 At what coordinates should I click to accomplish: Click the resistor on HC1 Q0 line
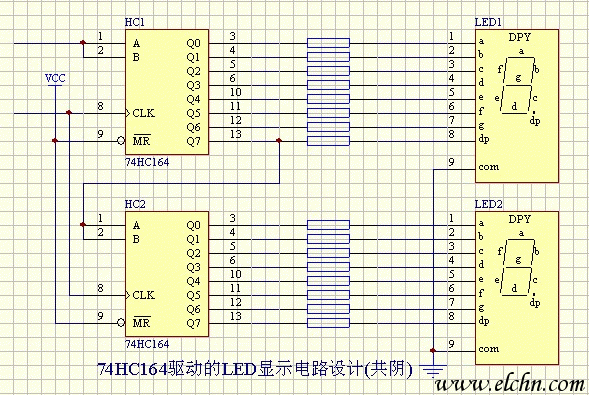(328, 43)
